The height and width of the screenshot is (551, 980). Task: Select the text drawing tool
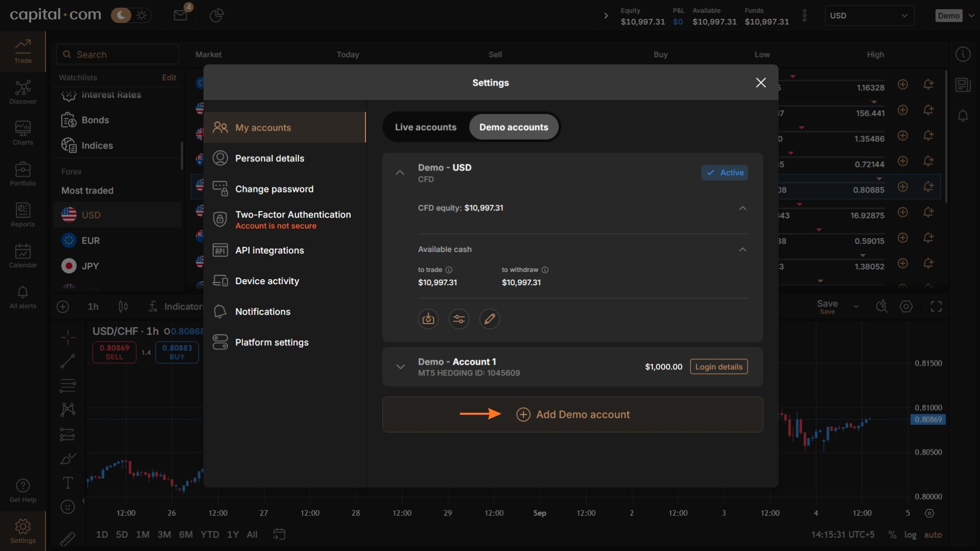pos(67,483)
